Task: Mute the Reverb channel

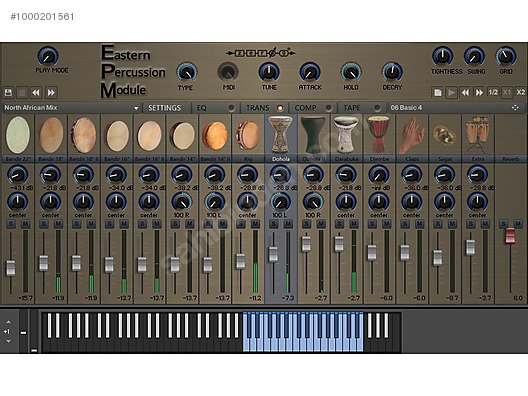Action: tap(518, 224)
